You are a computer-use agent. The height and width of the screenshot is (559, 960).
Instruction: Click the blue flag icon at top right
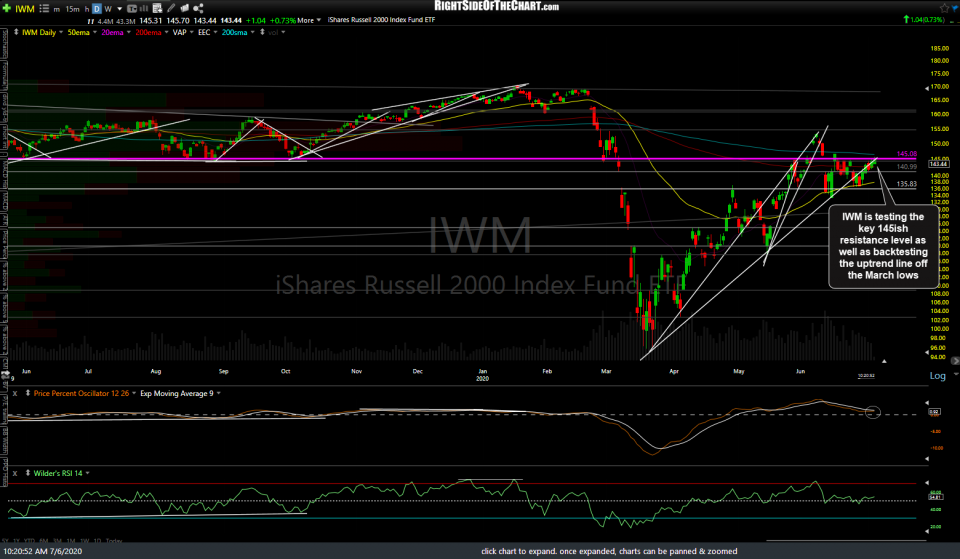956,9
